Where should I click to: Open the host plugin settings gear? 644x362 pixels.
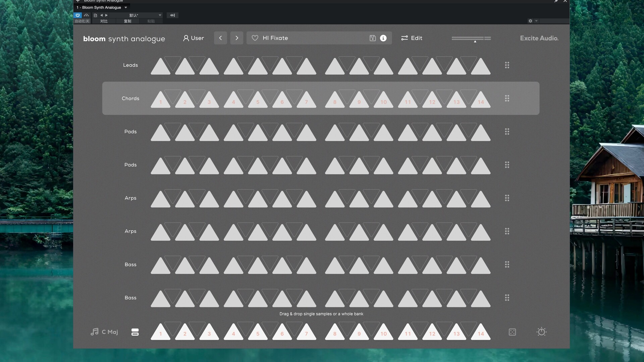530,21
